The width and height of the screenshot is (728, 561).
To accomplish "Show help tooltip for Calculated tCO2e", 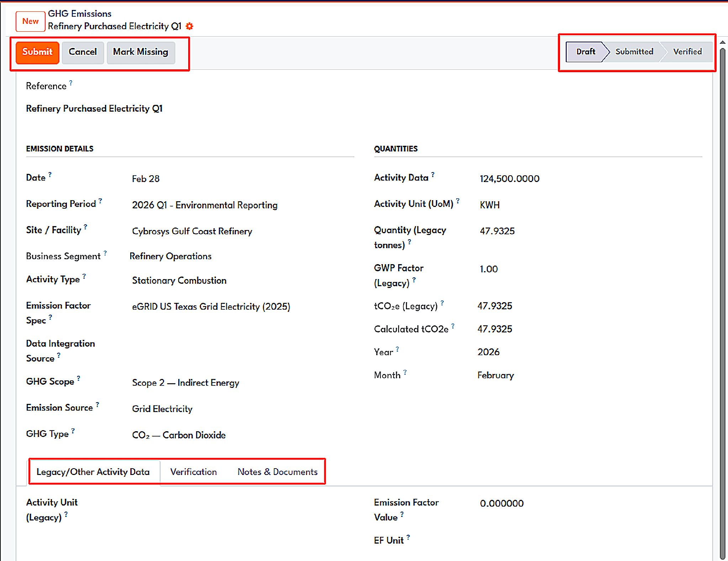I will (x=453, y=326).
